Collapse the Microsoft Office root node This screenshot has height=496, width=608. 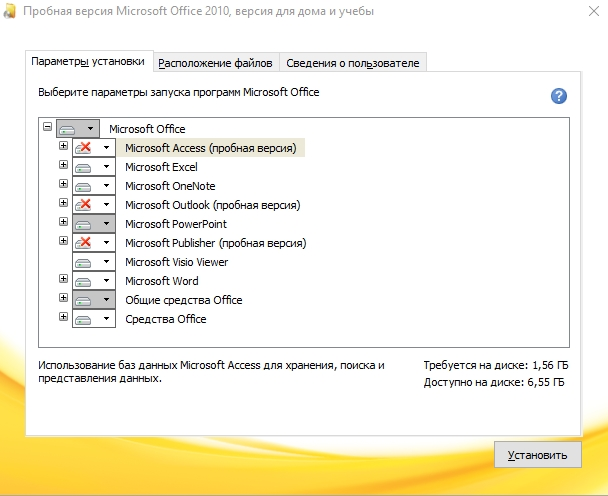47,126
